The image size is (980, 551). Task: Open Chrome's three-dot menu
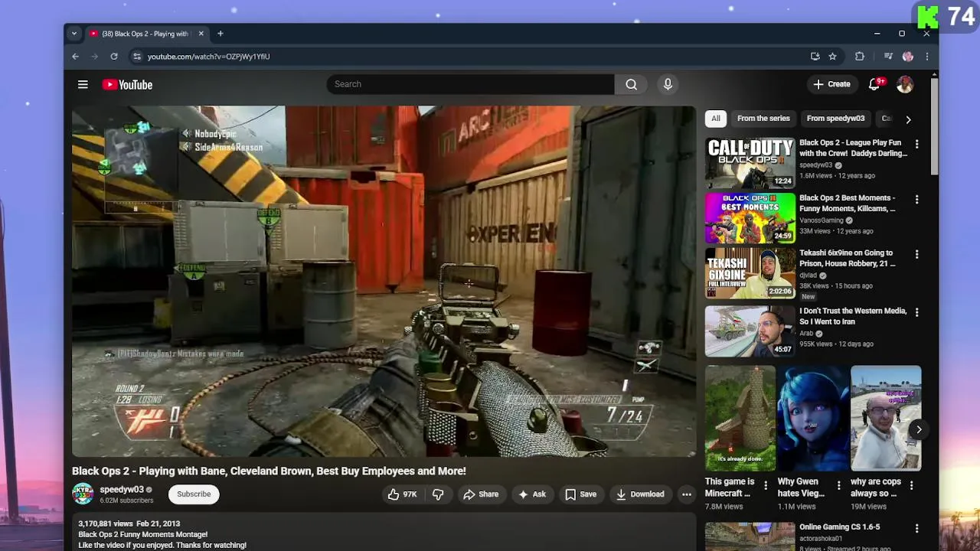927,57
